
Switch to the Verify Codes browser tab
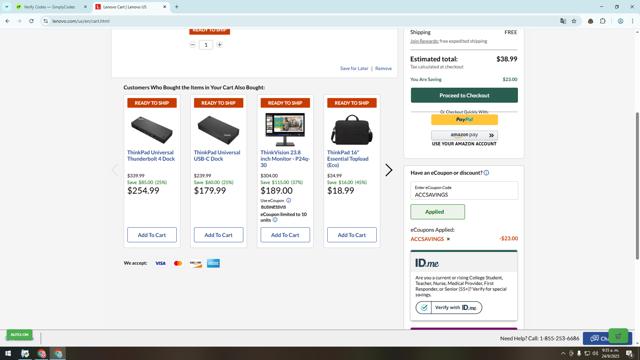(49, 7)
